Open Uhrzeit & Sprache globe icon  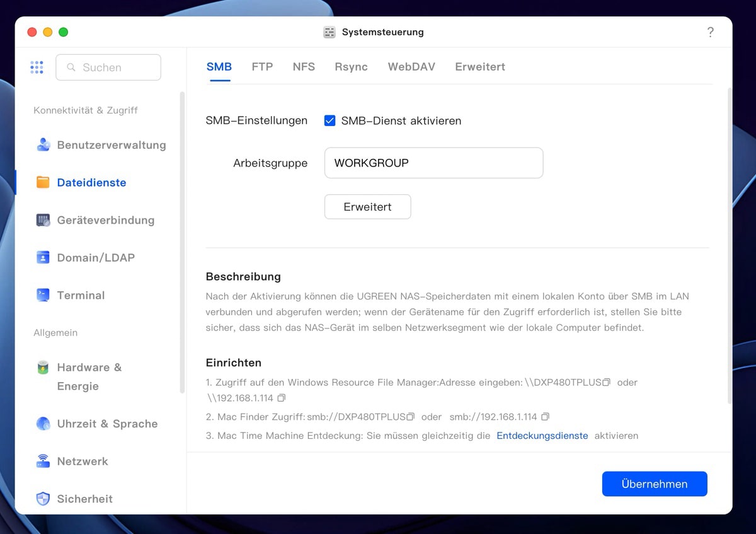43,424
